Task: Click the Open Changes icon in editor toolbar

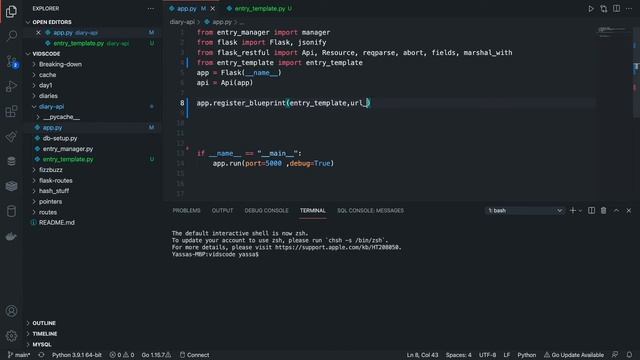Action: (x=604, y=9)
